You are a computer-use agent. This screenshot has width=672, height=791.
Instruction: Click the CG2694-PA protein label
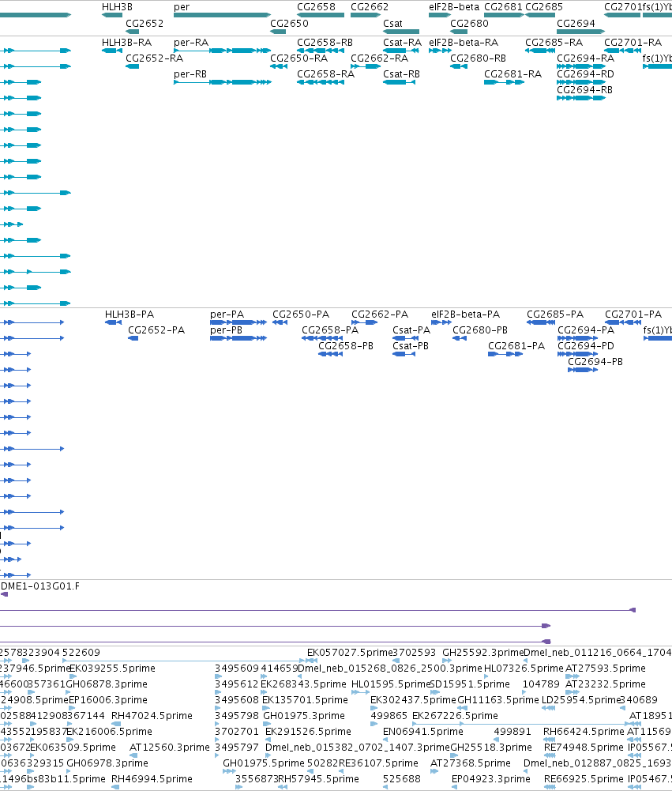coord(586,330)
